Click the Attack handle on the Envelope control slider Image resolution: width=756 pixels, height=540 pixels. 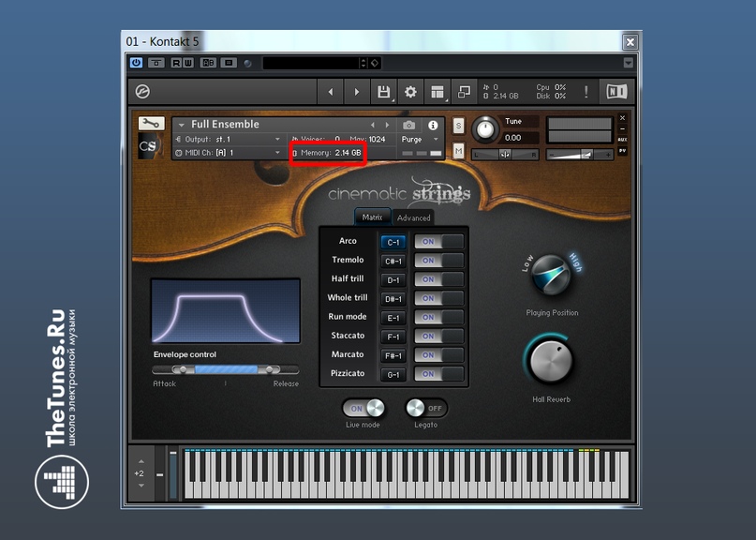point(182,369)
